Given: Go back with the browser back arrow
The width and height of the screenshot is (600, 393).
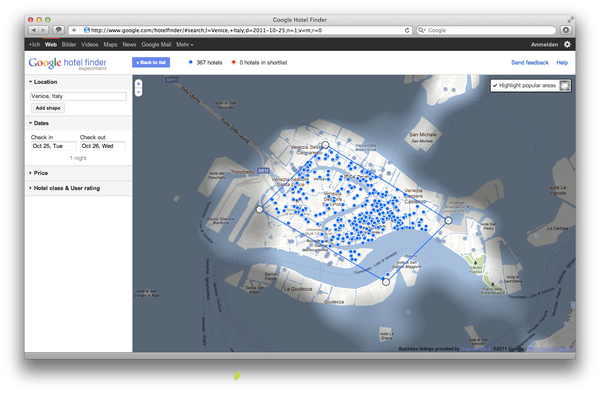Looking at the screenshot, I should click(x=33, y=30).
